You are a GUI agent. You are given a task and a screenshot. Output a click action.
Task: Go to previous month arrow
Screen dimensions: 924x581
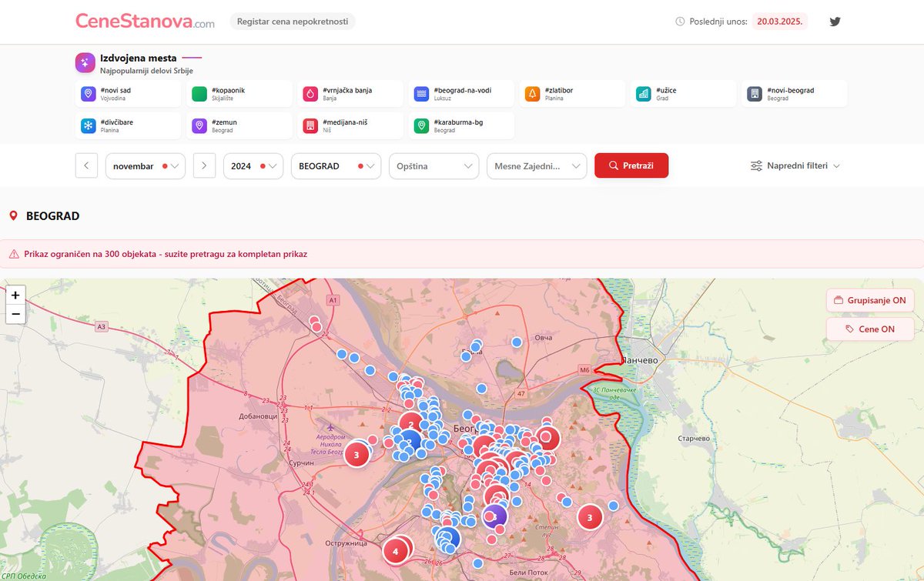pyautogui.click(x=86, y=165)
